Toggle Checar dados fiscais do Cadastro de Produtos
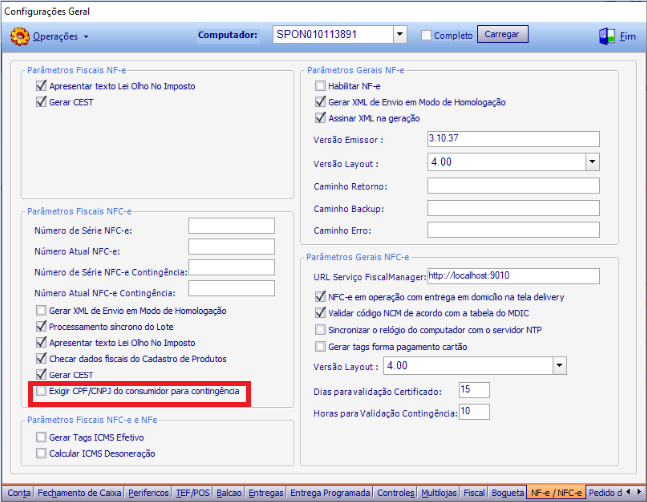Viewport: 647px width, 502px height. point(41,358)
